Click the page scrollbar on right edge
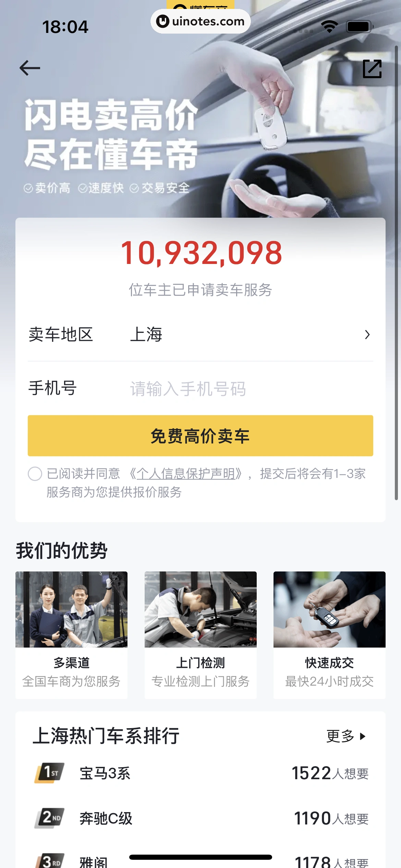The width and height of the screenshot is (401, 868). pos(396,273)
